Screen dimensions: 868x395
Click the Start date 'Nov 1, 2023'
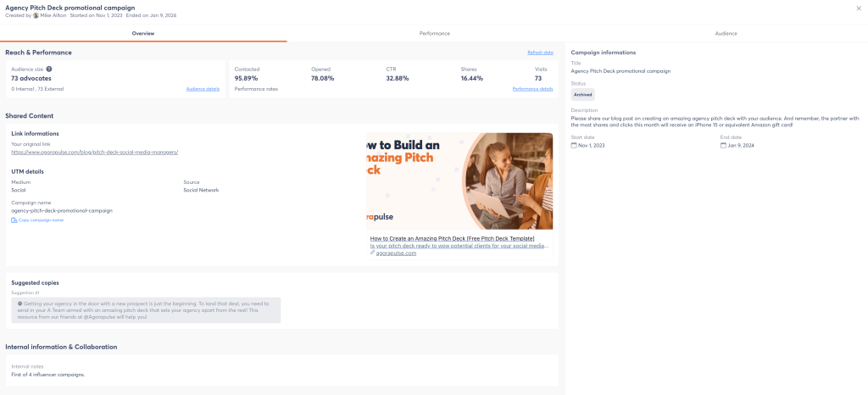[x=592, y=146]
